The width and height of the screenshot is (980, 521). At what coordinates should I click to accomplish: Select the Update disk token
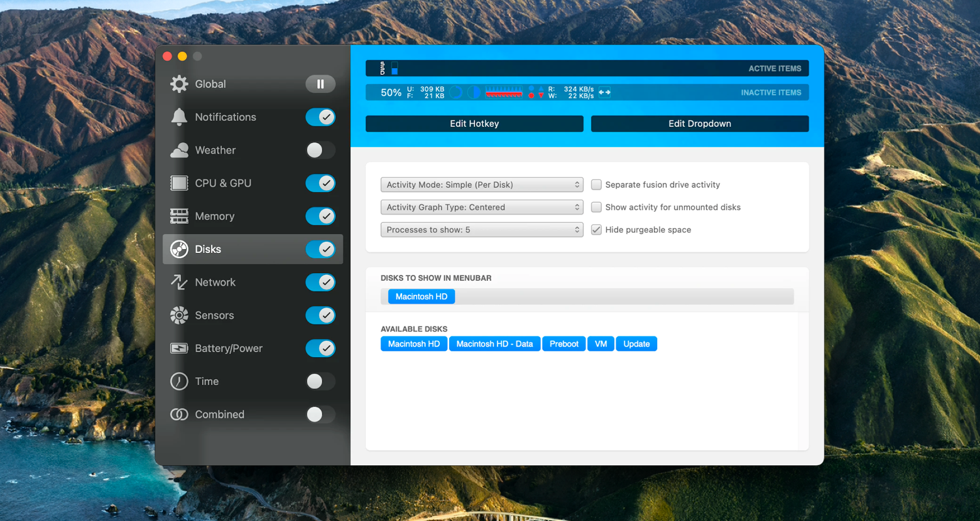click(636, 344)
